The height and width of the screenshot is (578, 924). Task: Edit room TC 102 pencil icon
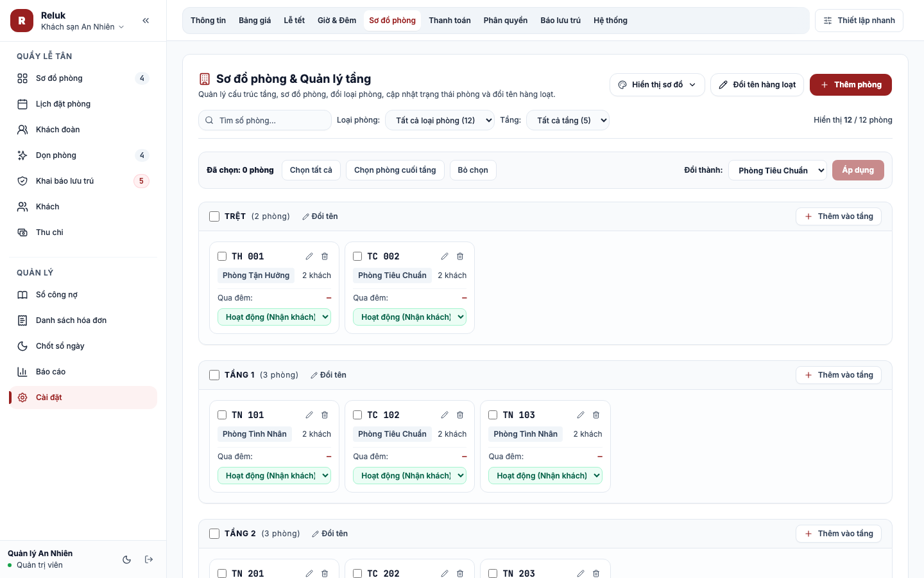click(x=445, y=415)
